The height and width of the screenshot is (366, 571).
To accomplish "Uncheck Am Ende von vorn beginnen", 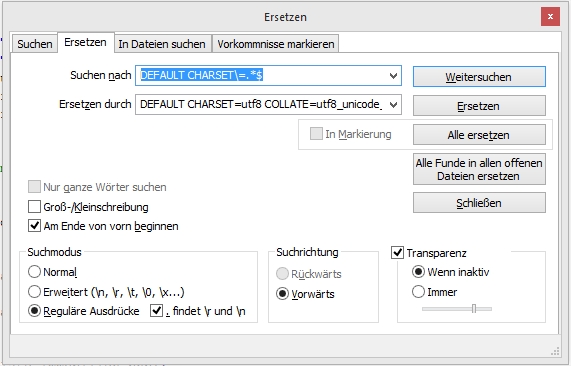I will (x=34, y=226).
